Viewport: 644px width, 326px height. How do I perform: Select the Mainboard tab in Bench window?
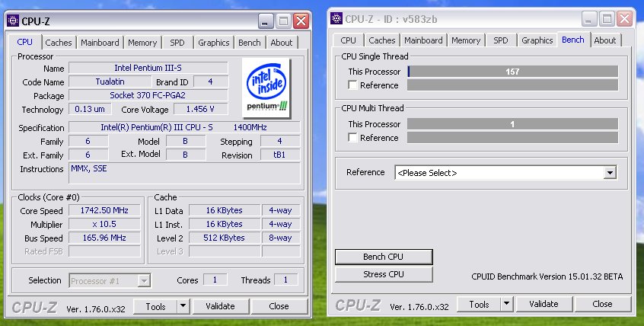(423, 40)
